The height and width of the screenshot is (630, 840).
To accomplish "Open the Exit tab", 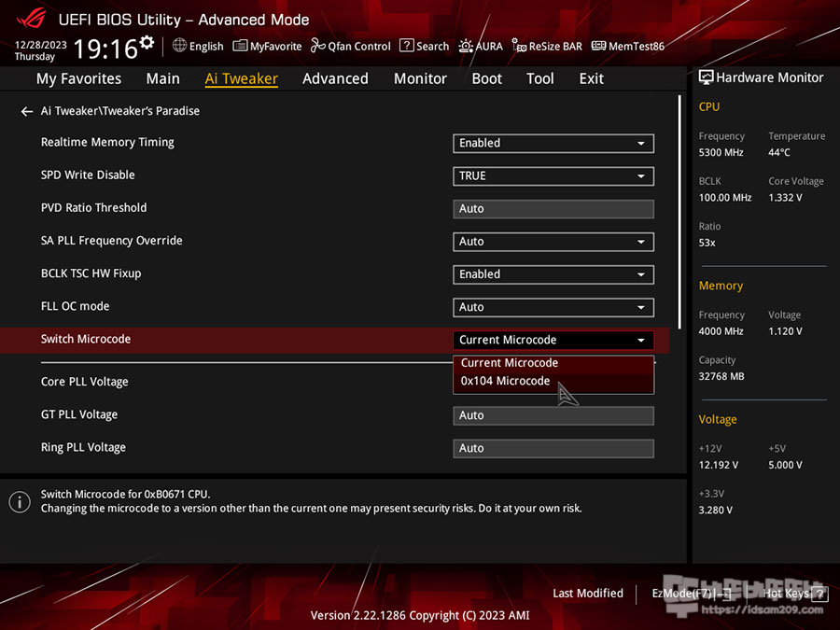I will (592, 78).
